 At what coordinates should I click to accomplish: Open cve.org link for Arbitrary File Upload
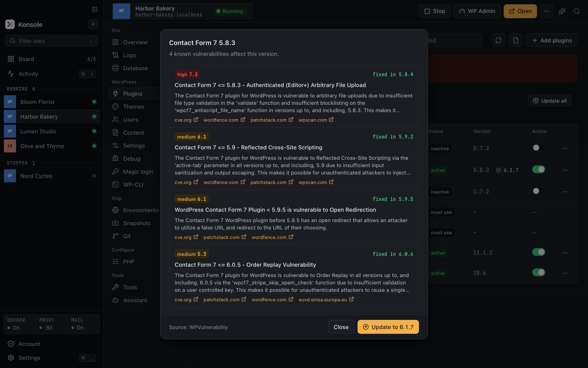pyautogui.click(x=186, y=120)
